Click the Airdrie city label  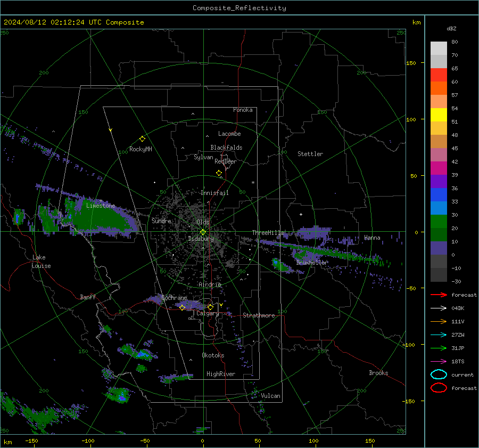(210, 284)
